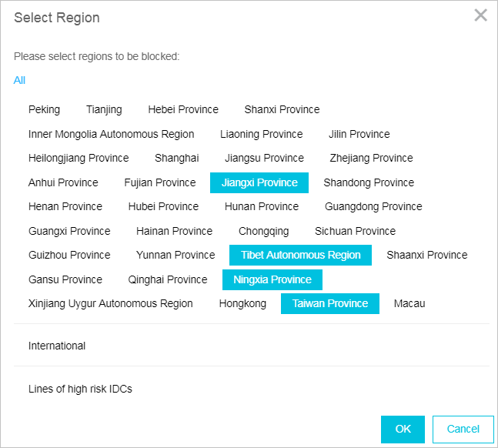Select Hongkong region
498x448 pixels.
pos(242,303)
